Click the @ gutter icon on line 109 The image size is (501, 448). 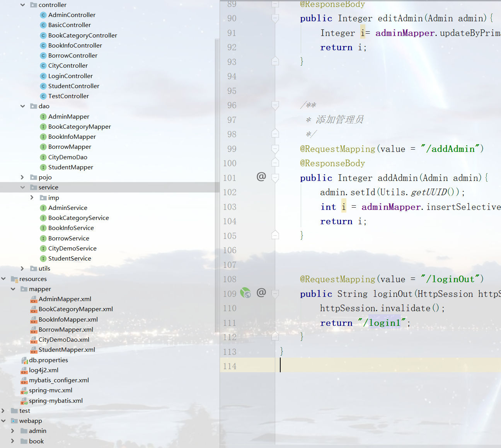click(261, 292)
